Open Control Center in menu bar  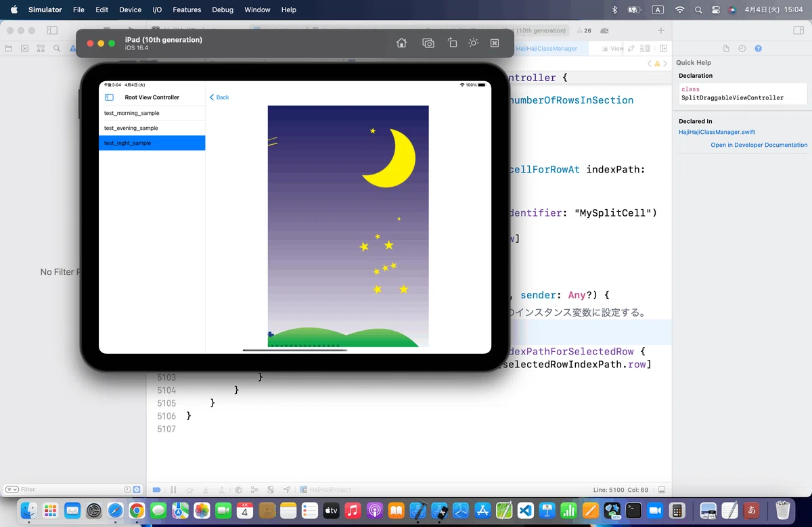716,9
